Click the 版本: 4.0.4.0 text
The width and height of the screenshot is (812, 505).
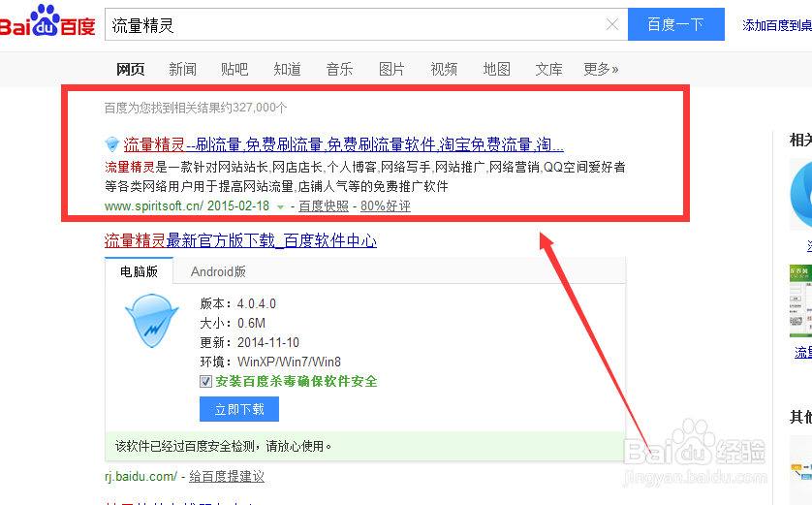pos(238,303)
